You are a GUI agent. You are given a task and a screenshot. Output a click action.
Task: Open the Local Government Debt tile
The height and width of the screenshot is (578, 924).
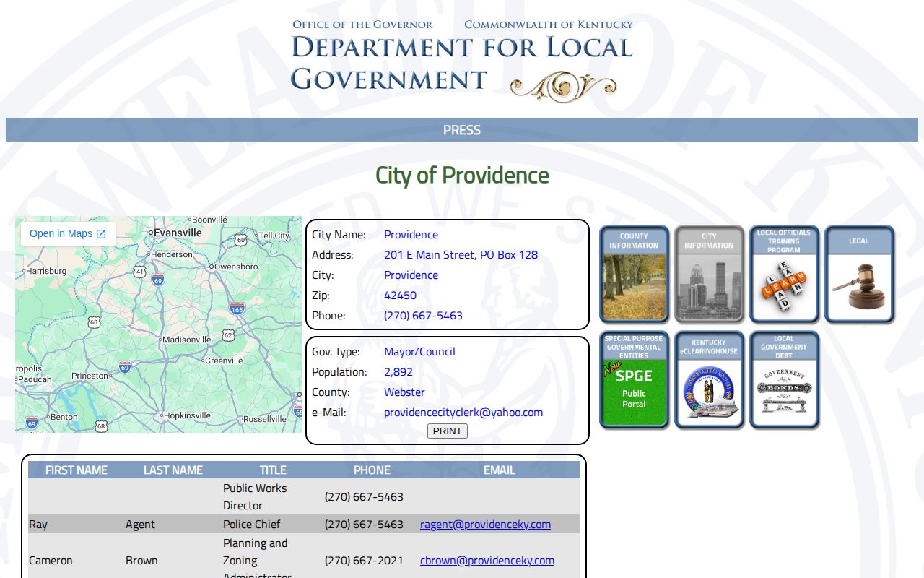[x=784, y=380]
